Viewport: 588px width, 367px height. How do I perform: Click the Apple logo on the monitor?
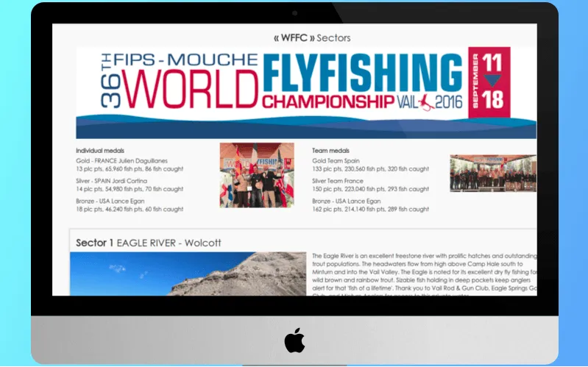(295, 340)
